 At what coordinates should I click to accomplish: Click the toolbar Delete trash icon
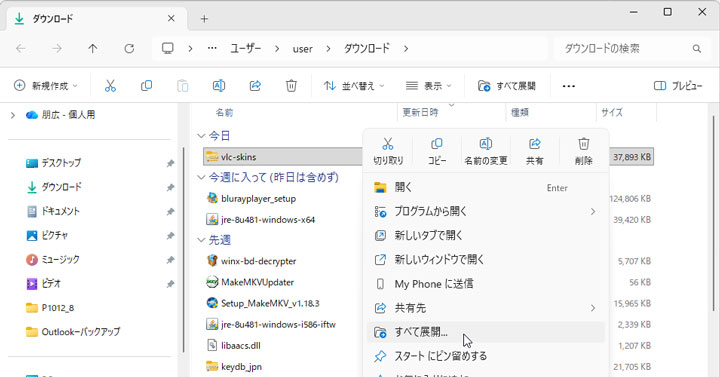(291, 86)
